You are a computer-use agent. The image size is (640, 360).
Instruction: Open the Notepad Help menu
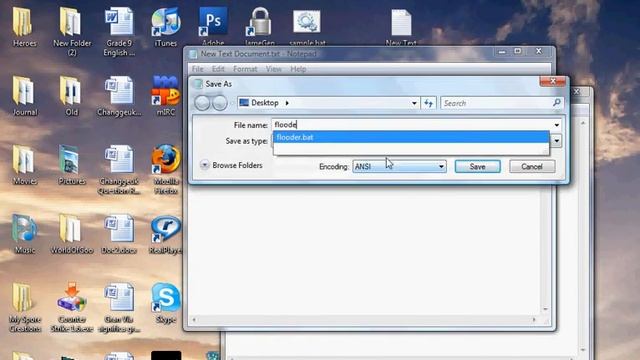tap(298, 69)
